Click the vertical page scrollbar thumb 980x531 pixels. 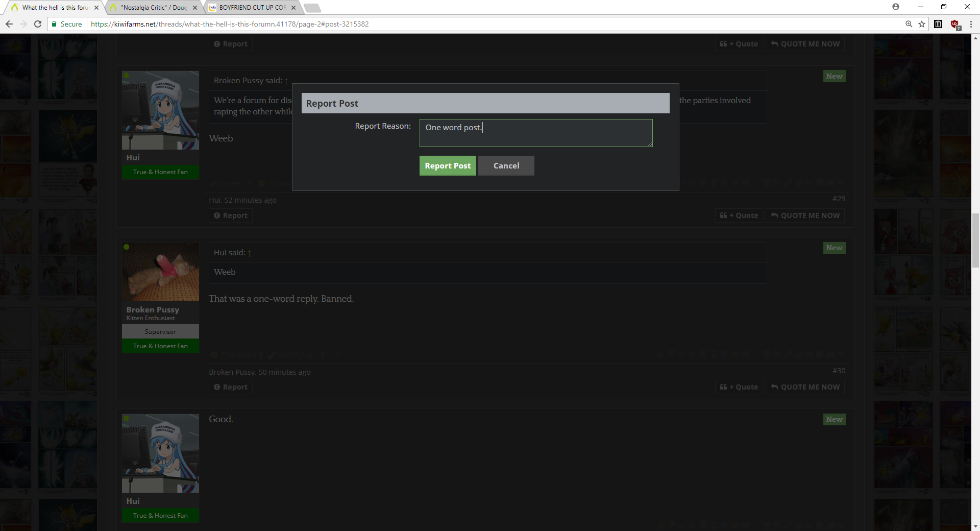[975, 240]
